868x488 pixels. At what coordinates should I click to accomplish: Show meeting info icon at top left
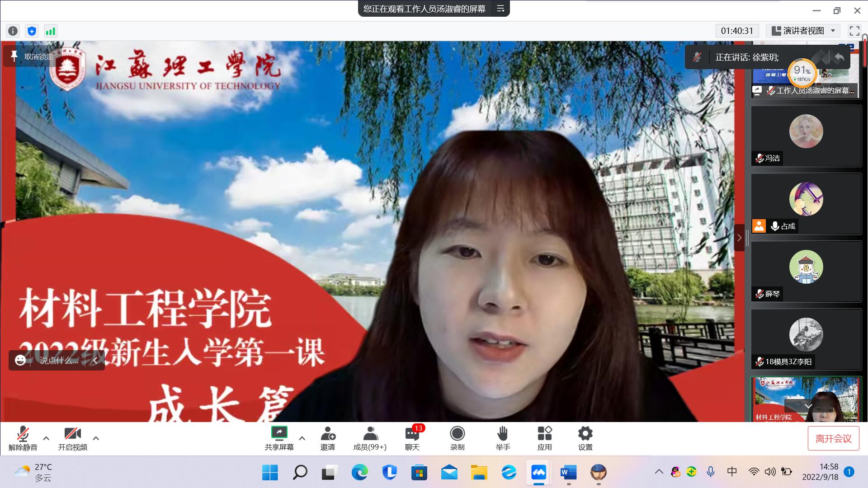pyautogui.click(x=13, y=31)
